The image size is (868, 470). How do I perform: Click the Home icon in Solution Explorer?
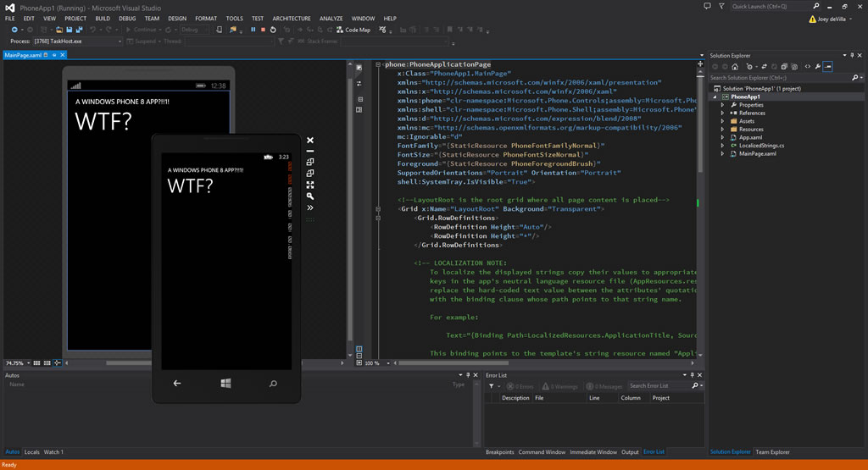735,66
